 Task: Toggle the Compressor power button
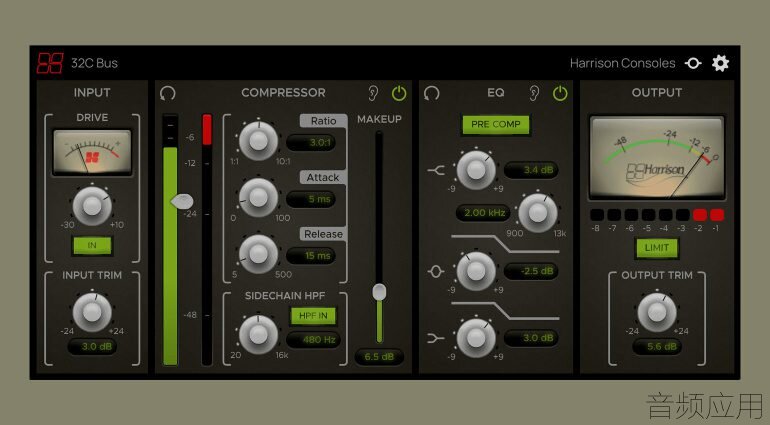399,93
